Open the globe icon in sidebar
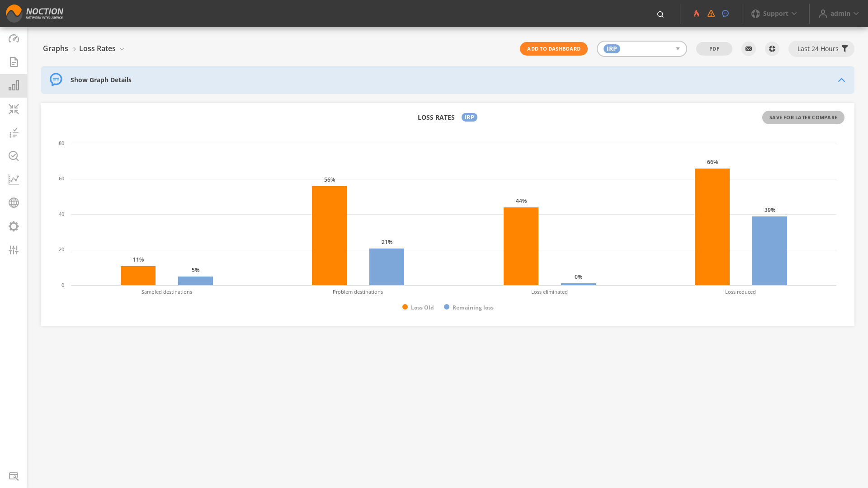 pyautogui.click(x=14, y=203)
